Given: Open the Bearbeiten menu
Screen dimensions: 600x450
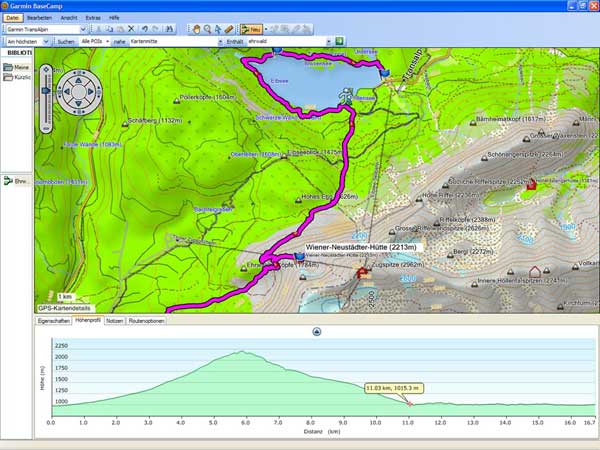Looking at the screenshot, I should click(x=39, y=18).
